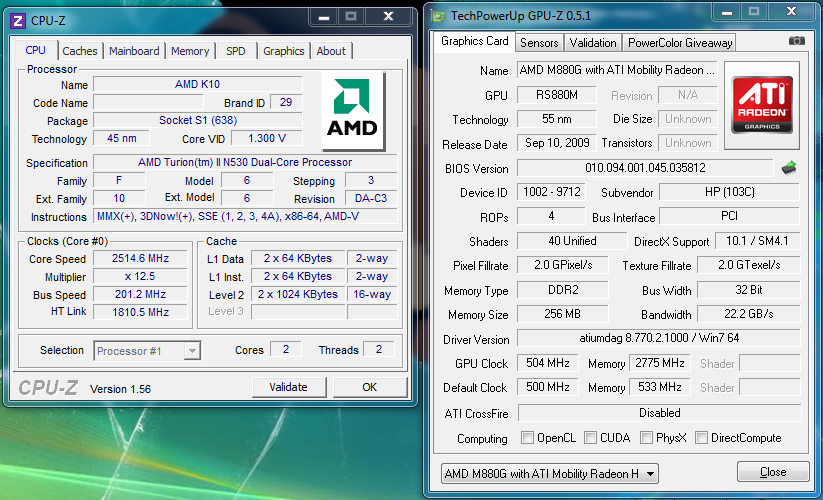Go to the Graphics tab in CPU-Z
Viewport: 823px width, 500px height.
[x=283, y=51]
